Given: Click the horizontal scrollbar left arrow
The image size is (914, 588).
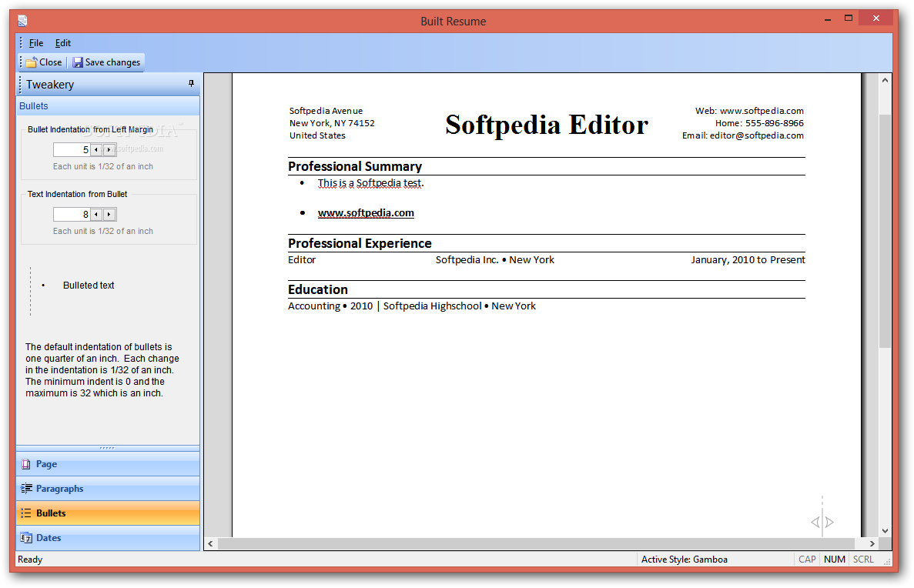Looking at the screenshot, I should click(210, 543).
